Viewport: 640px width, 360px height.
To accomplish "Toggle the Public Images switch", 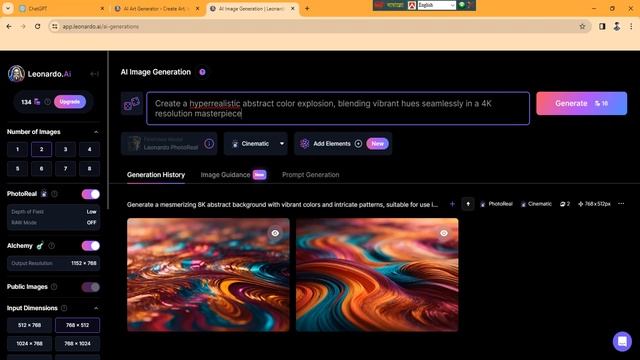I will coord(91,287).
